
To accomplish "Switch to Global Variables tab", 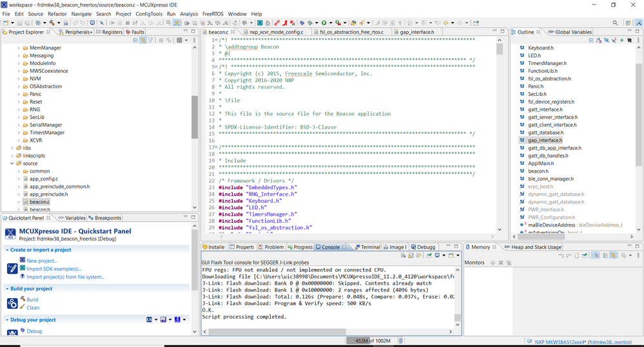I will [570, 32].
